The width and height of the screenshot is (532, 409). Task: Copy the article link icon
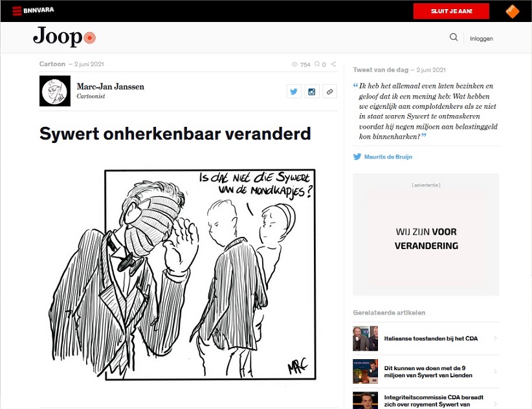pos(330,91)
